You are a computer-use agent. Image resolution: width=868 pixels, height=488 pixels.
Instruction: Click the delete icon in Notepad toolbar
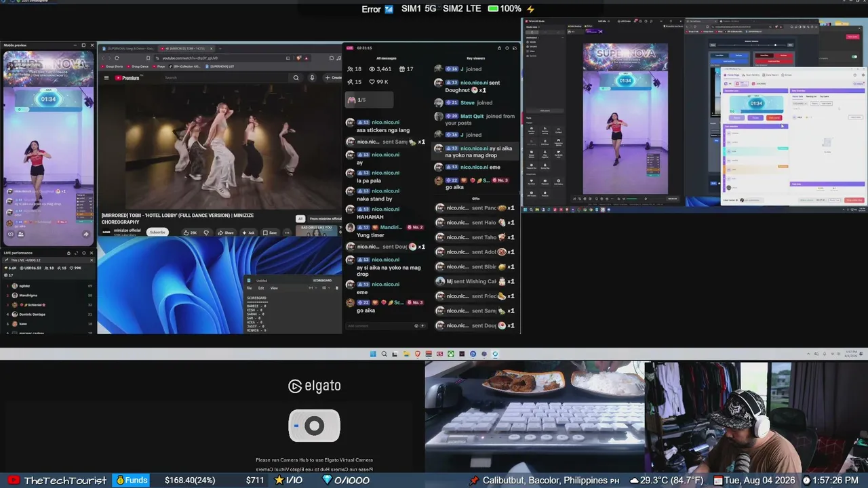pyautogui.click(x=337, y=288)
